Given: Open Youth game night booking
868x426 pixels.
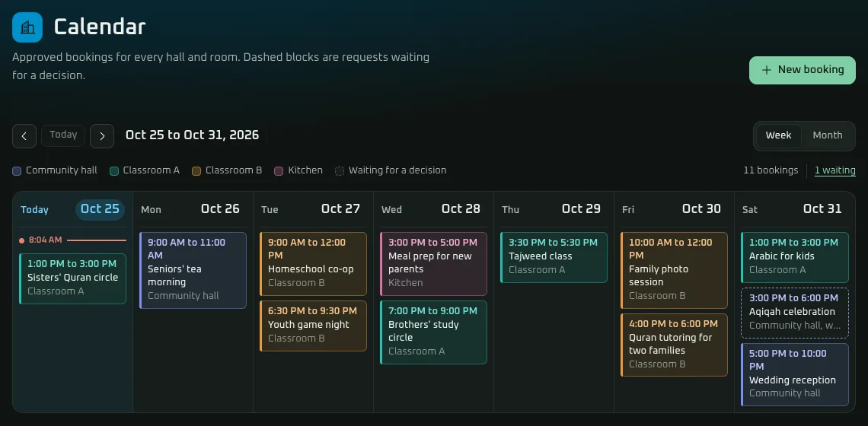Looking at the screenshot, I should point(314,326).
